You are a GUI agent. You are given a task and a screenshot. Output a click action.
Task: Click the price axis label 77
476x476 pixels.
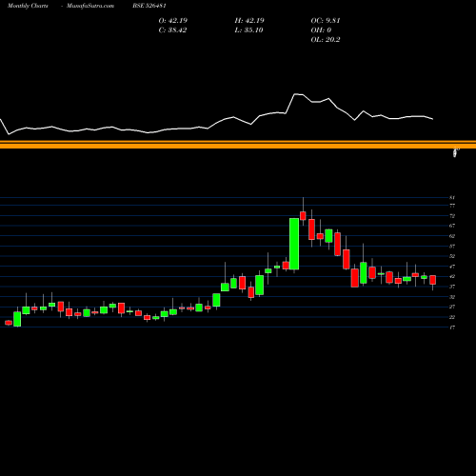[452, 206]
